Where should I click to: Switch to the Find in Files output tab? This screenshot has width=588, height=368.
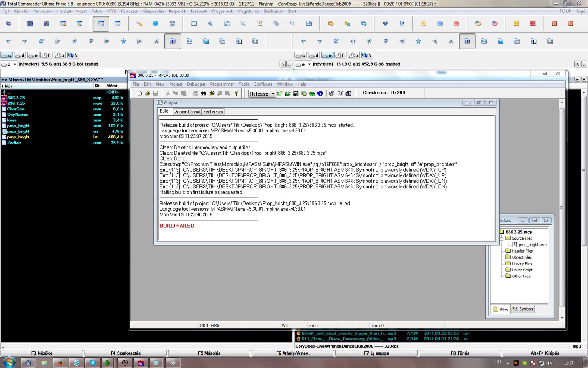coord(213,112)
